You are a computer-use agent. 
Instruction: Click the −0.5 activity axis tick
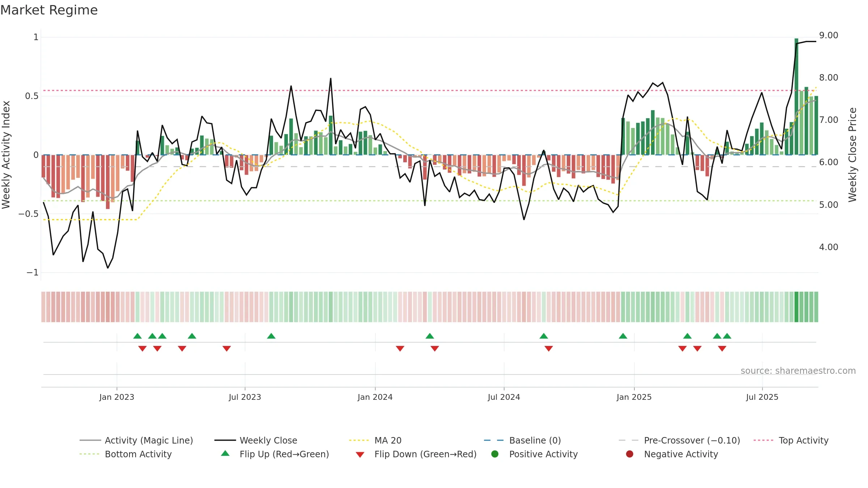29,214
